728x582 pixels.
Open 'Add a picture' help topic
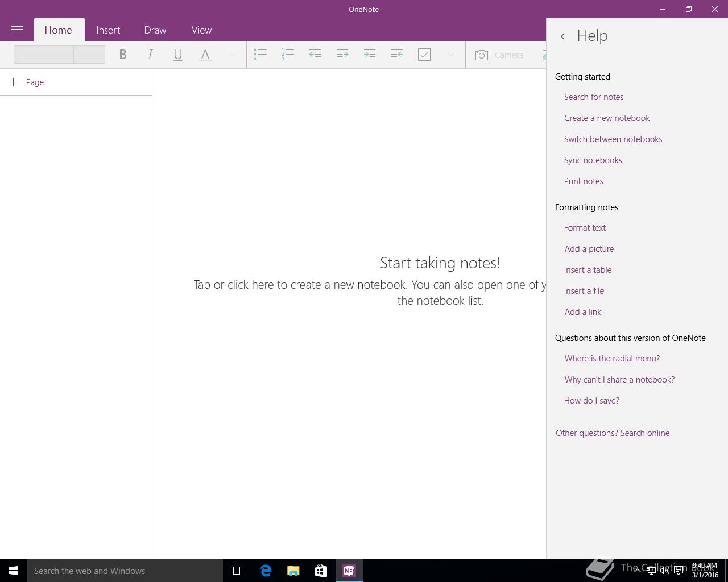(589, 249)
